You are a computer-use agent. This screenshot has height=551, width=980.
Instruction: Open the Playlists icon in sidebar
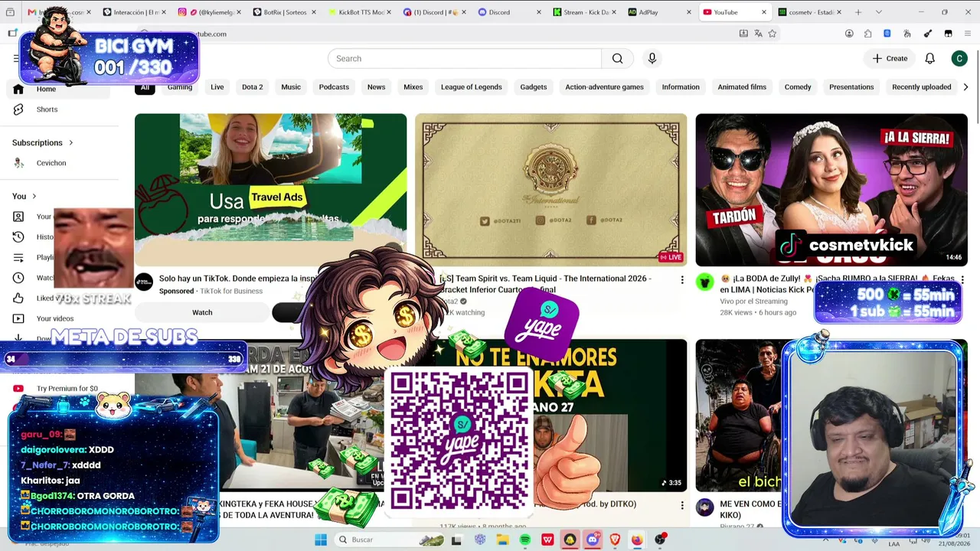[18, 257]
